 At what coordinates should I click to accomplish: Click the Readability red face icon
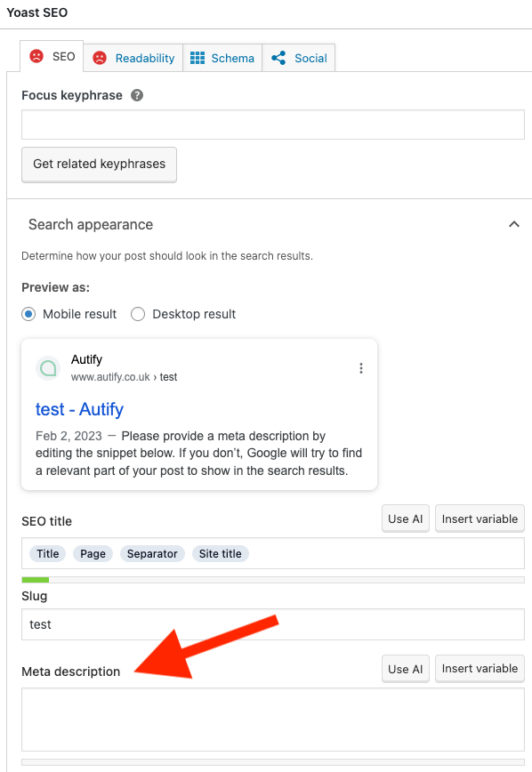pyautogui.click(x=98, y=58)
